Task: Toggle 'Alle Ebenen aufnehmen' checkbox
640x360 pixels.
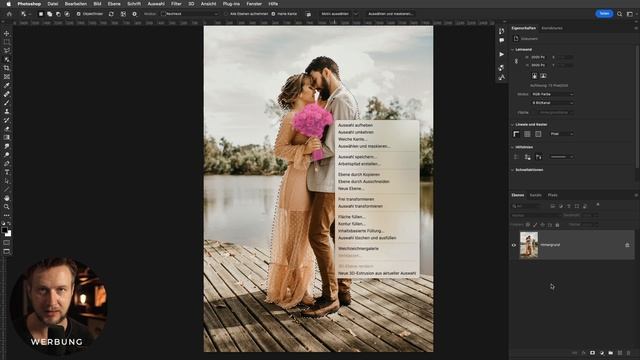Action: pos(226,14)
